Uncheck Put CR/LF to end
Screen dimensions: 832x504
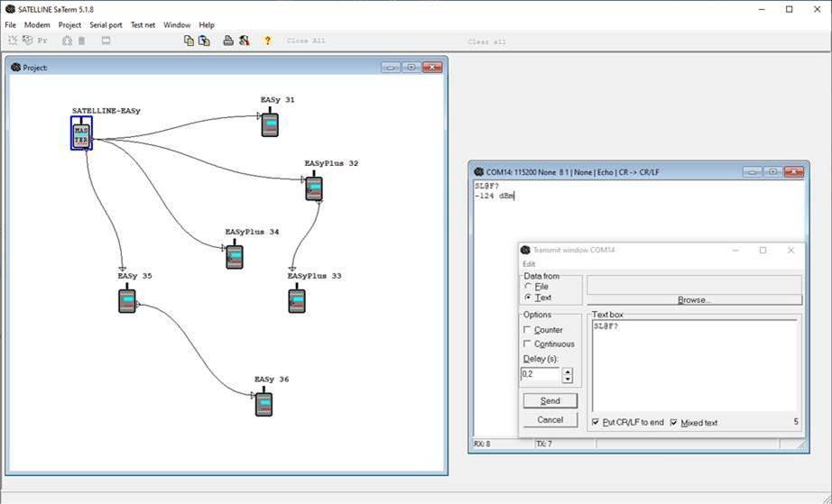coord(596,423)
